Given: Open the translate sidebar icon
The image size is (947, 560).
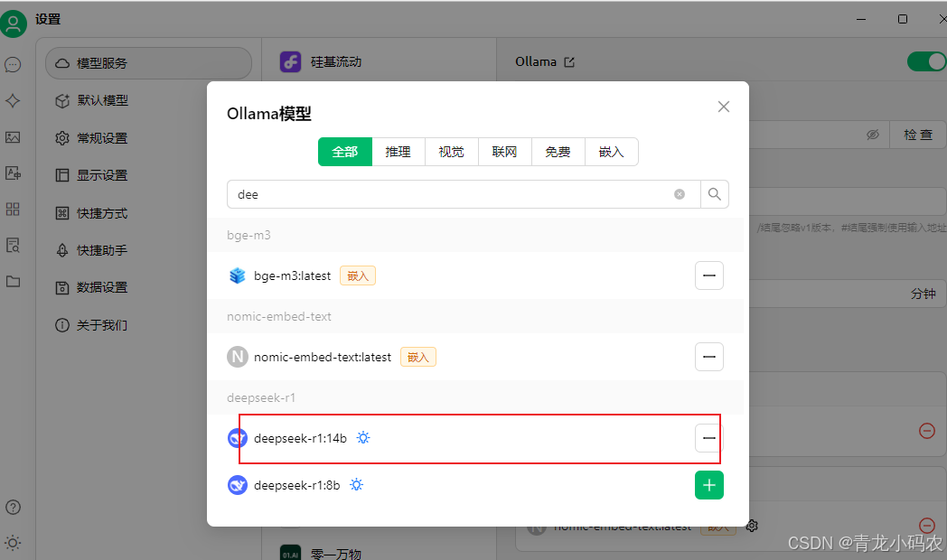Looking at the screenshot, I should click(13, 173).
